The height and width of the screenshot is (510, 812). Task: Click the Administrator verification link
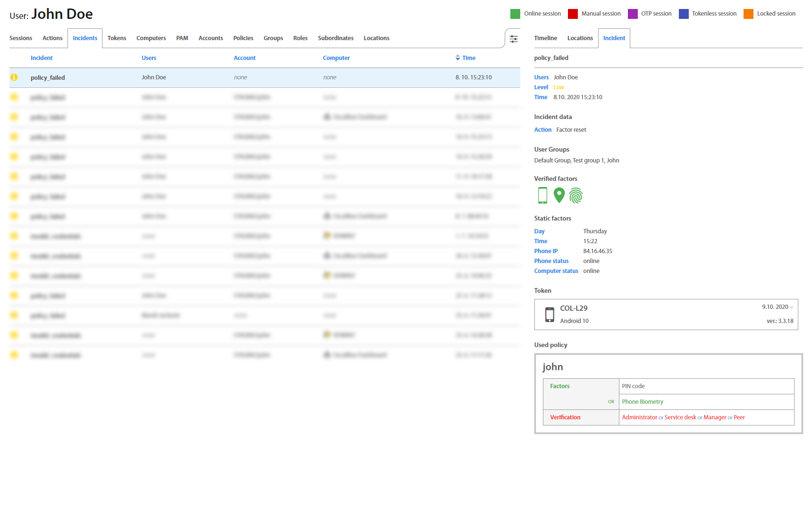639,417
